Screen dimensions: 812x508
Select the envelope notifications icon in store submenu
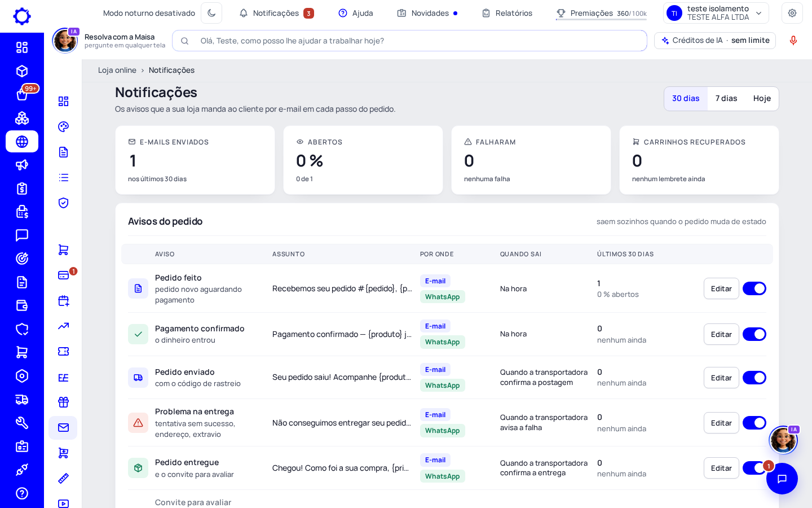click(x=63, y=428)
